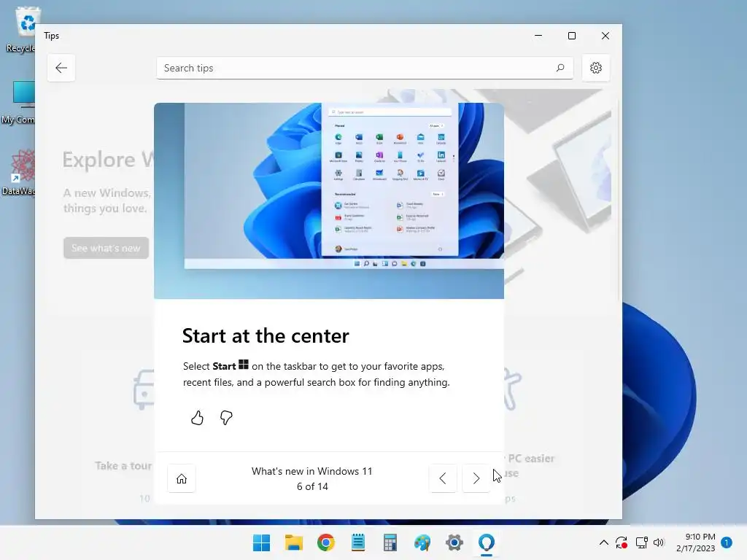Click the dimmed "See what's new" button
This screenshot has width=747, height=560.
coord(106,248)
